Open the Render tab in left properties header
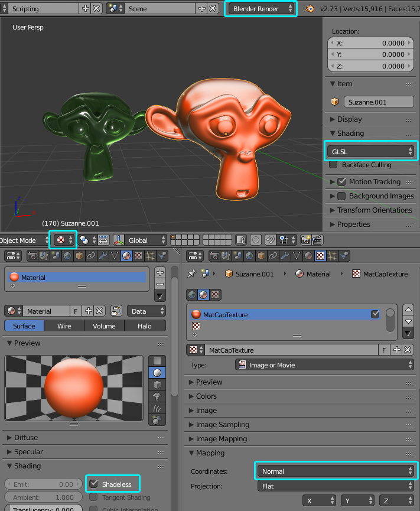Viewport: 420px width, 511px height. (32, 256)
